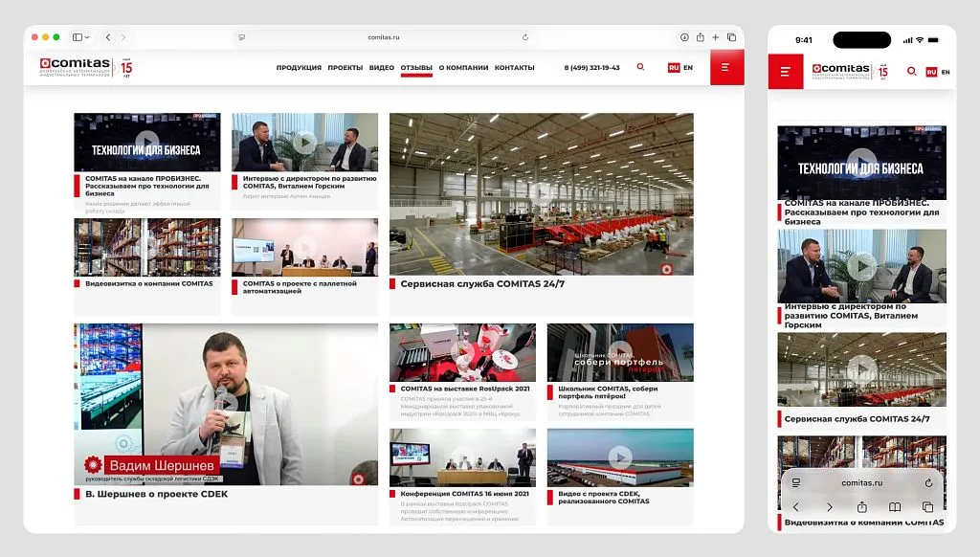
Task: Click comitas.ru address field in mobile Safari
Action: pos(861,482)
